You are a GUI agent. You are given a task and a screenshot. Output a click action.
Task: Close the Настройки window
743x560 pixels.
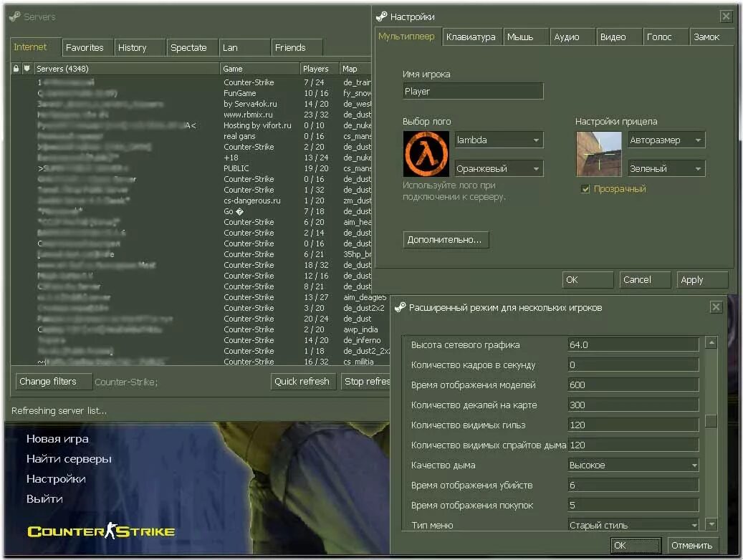point(726,16)
